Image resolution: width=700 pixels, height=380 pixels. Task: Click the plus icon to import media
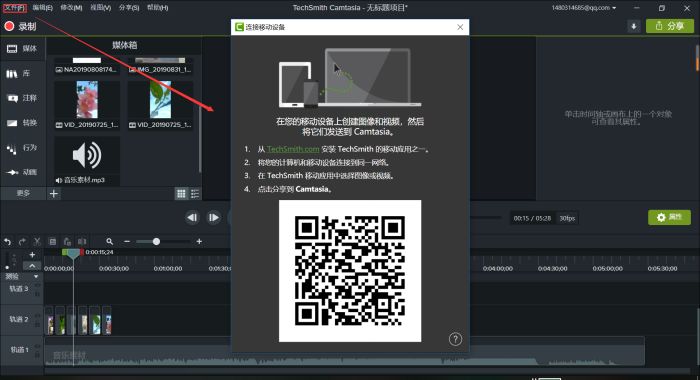tap(54, 193)
